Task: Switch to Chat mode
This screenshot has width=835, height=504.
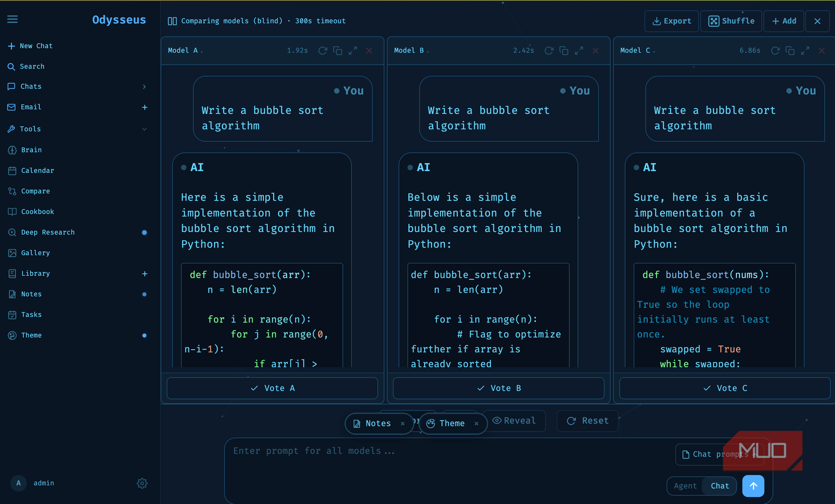Action: (720, 486)
